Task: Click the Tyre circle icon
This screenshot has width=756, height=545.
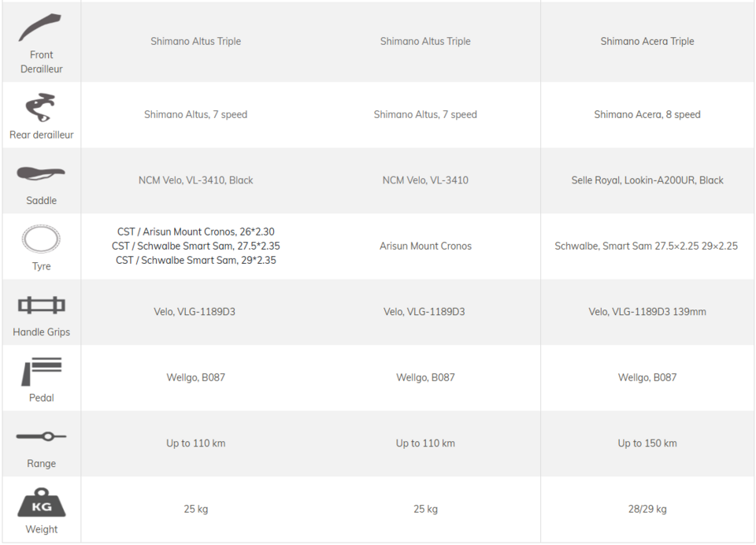Action: pos(41,239)
